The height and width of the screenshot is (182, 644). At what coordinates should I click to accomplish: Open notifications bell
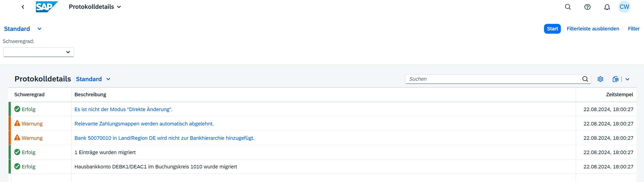(607, 7)
